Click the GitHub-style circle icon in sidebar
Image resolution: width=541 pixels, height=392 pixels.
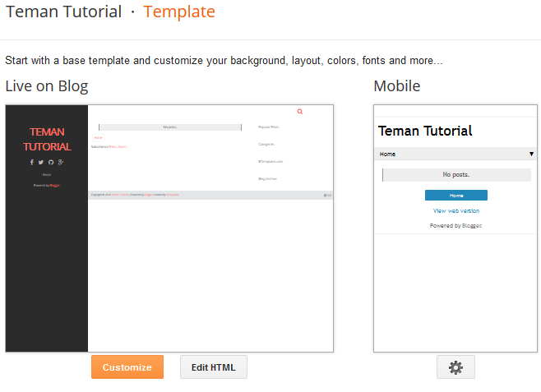[51, 162]
